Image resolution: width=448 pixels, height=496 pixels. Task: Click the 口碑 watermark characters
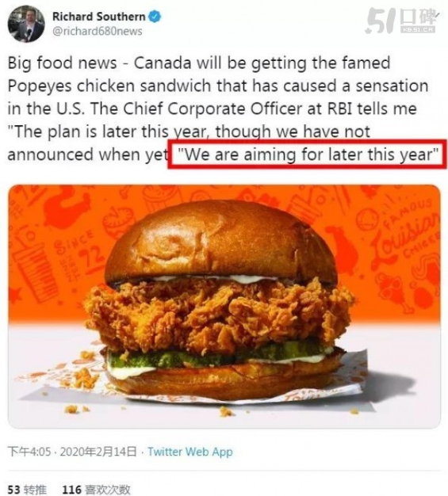[x=419, y=17]
